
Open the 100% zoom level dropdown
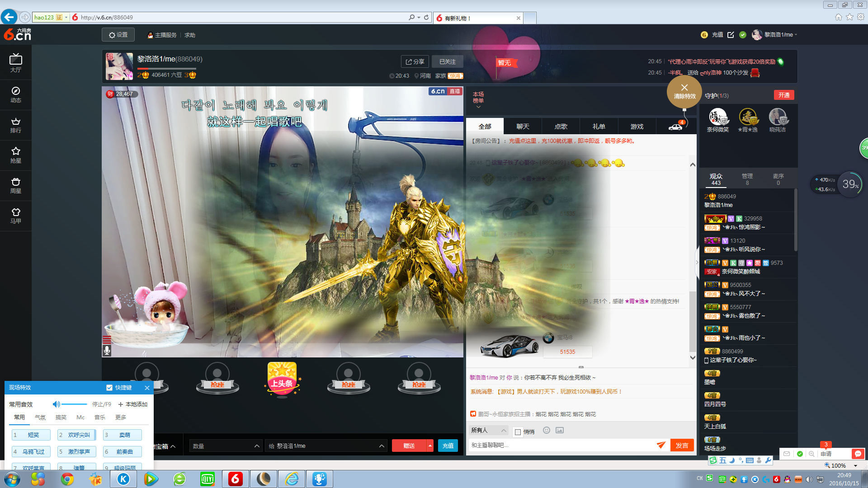tap(855, 465)
